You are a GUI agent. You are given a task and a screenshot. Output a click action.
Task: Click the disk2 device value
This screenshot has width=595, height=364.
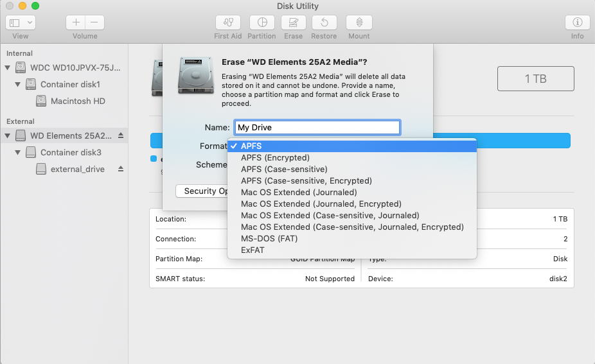(558, 279)
